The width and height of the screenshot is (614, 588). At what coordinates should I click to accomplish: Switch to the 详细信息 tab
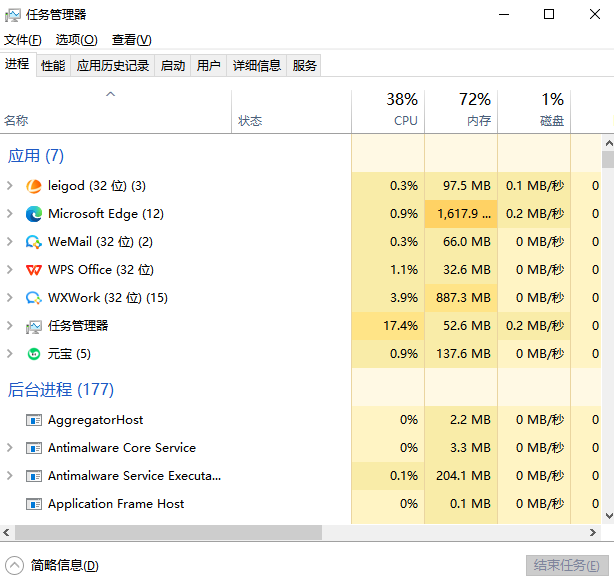pyautogui.click(x=257, y=65)
